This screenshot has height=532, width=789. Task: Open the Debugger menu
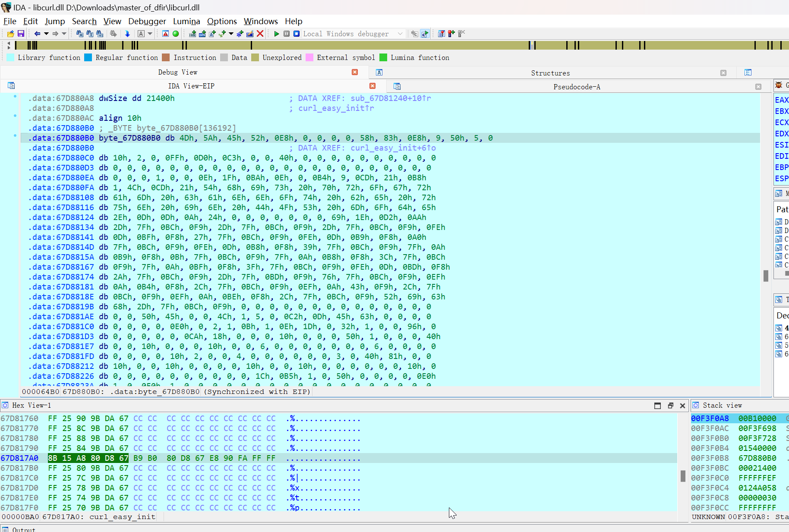[x=147, y=21]
